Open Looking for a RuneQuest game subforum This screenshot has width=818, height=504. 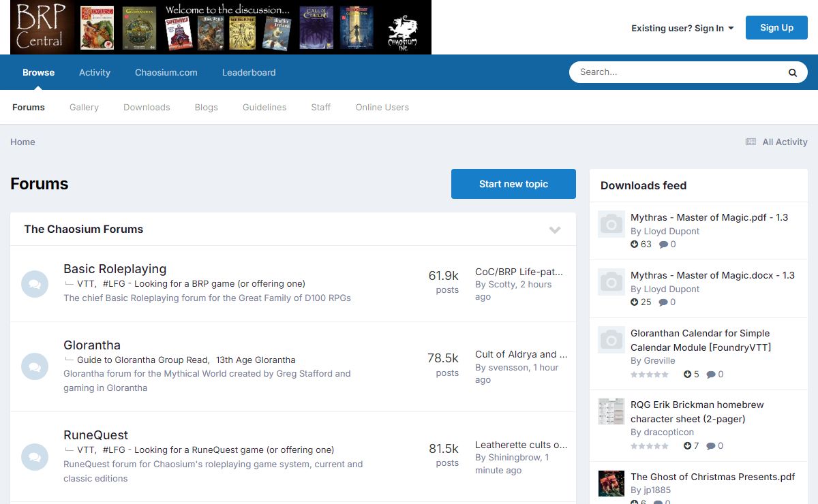pyautogui.click(x=218, y=450)
